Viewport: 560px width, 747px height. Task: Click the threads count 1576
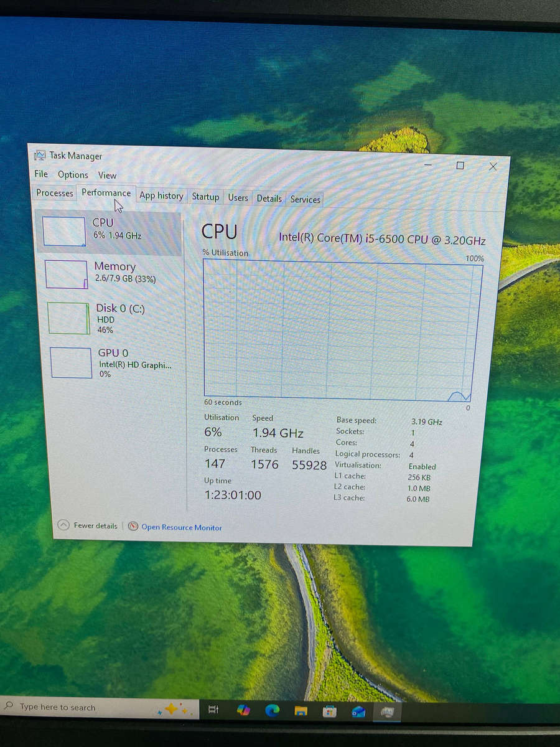(x=264, y=464)
